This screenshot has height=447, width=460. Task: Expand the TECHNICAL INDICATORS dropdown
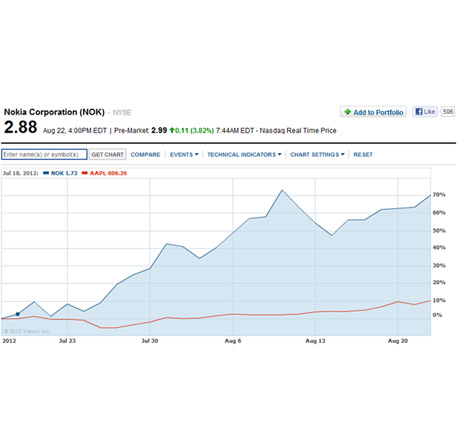point(244,155)
